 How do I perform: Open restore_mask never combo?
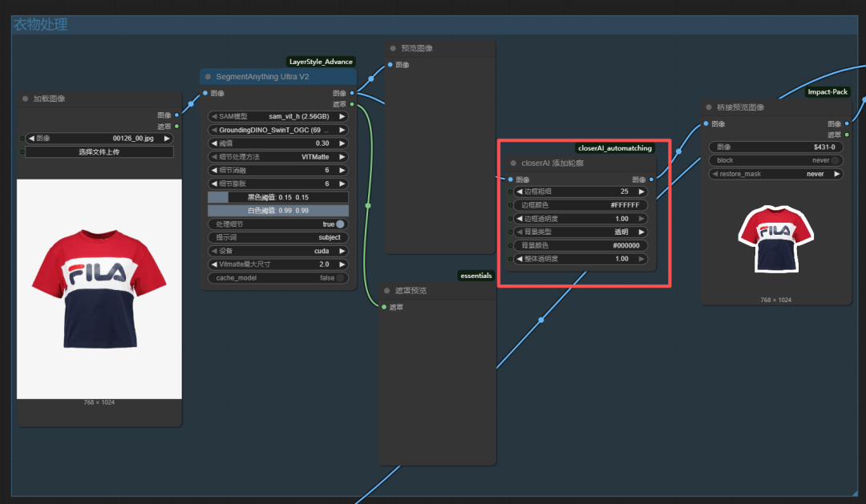tap(776, 174)
